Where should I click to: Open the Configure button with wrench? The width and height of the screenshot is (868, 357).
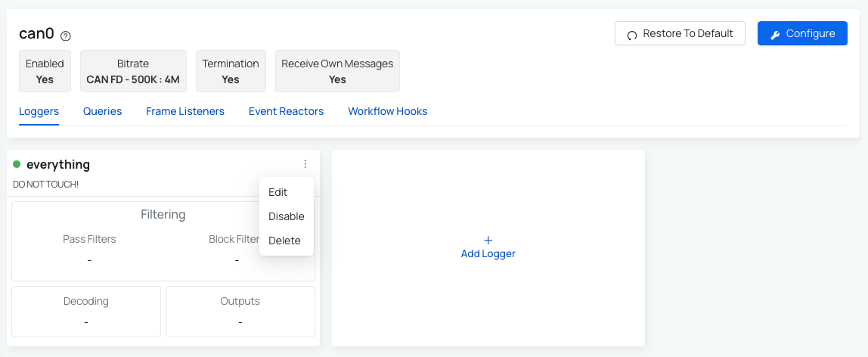click(802, 33)
